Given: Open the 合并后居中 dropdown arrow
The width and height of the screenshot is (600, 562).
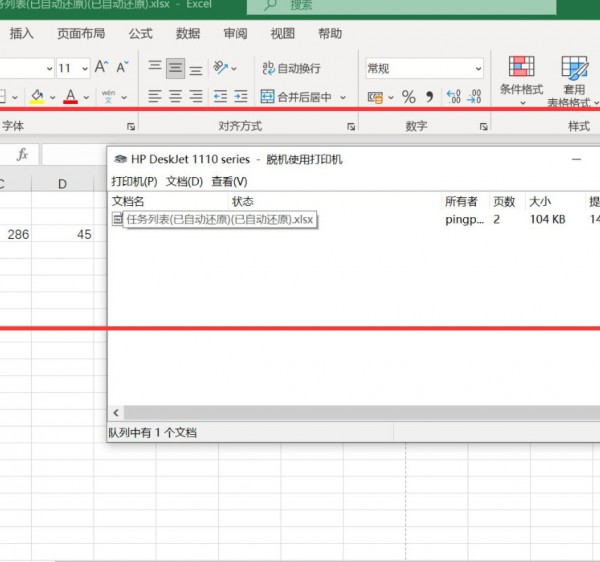Looking at the screenshot, I should pos(343,98).
